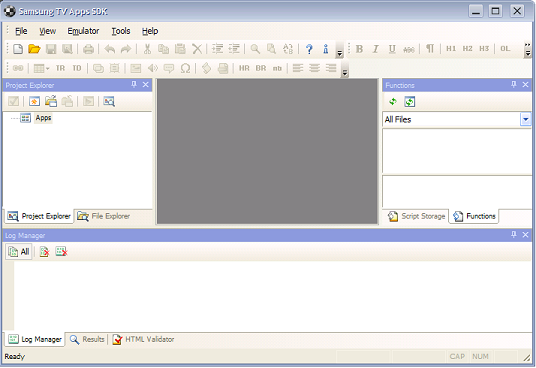The image size is (536, 368).
Task: Open the All Files dropdown
Action: coord(525,119)
